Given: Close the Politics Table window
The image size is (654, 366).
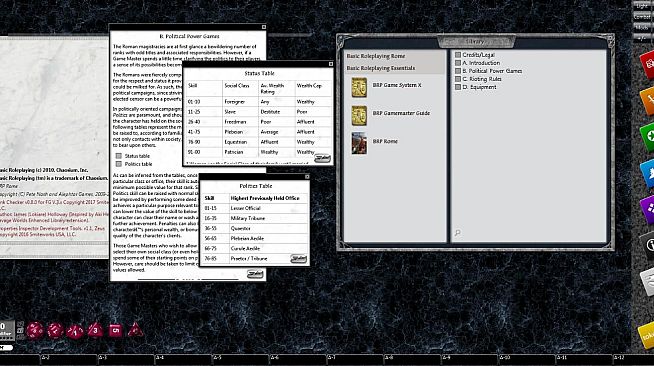Looking at the screenshot, I should coord(307,177).
